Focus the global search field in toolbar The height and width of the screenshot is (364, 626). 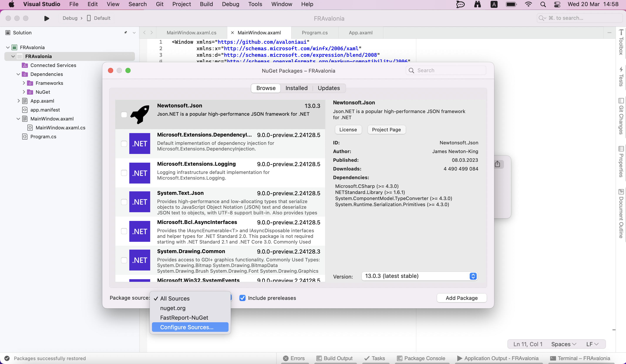[x=579, y=18]
